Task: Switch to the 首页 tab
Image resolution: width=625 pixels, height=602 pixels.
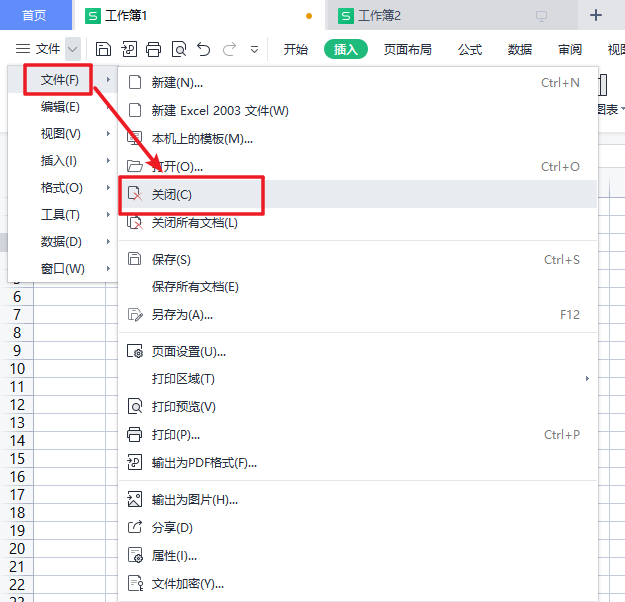Action: coord(35,15)
